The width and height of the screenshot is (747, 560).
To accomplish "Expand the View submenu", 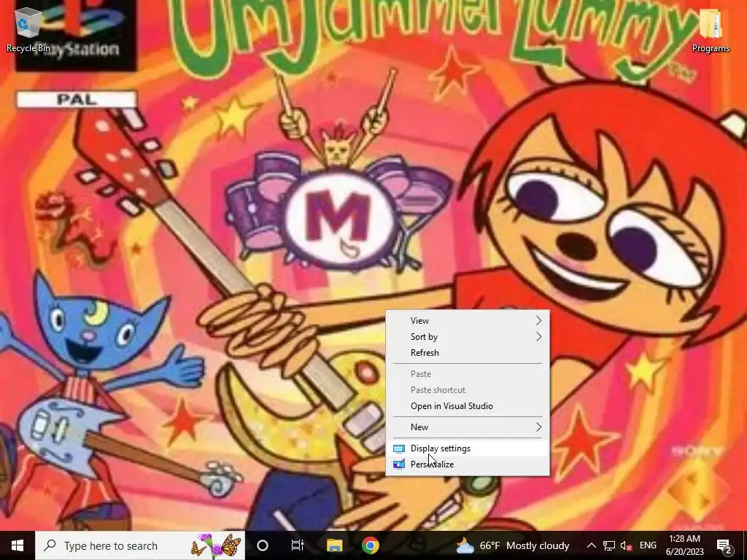I will [x=468, y=321].
